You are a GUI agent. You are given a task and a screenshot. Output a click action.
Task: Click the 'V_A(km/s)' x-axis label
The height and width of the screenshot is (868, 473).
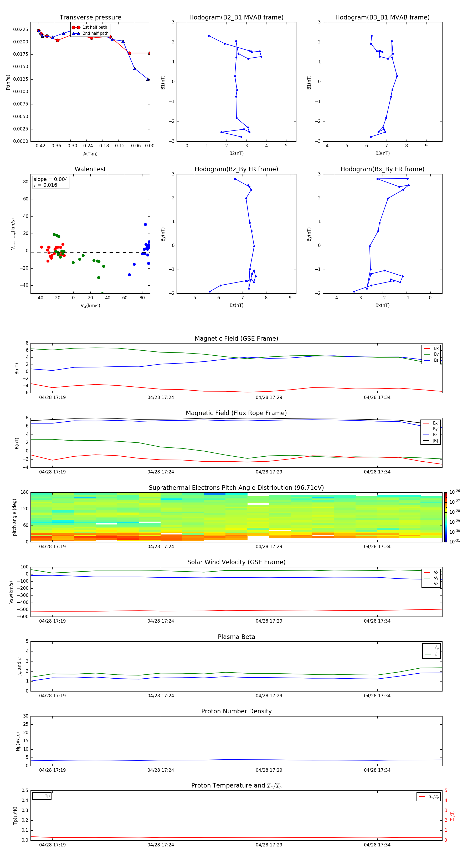point(90,306)
